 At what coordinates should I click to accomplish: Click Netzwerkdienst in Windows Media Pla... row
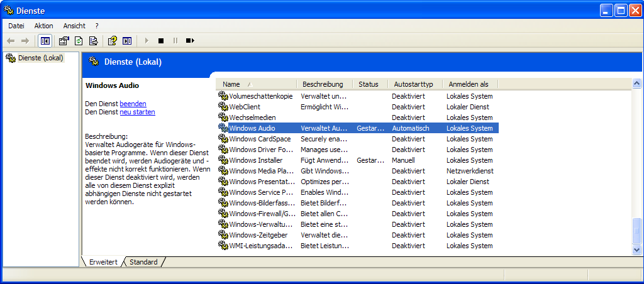click(470, 171)
